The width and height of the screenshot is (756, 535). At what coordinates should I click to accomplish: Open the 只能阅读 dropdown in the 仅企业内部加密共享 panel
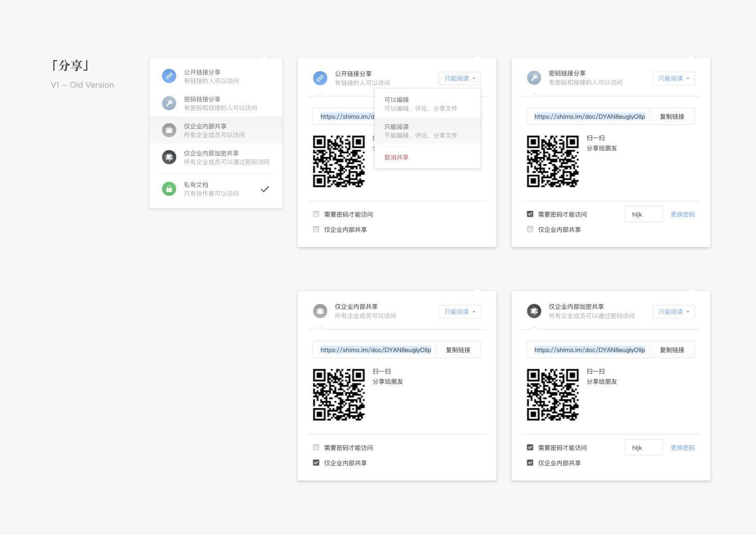673,312
